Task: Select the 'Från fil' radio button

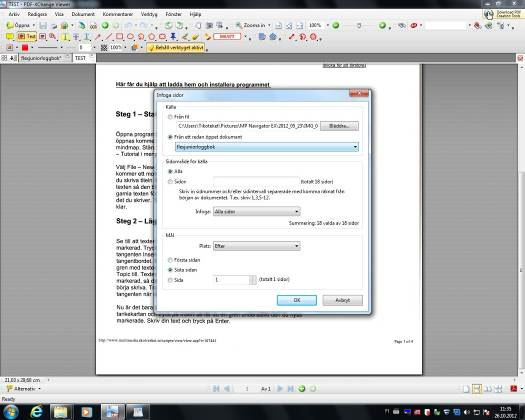Action: tap(170, 117)
